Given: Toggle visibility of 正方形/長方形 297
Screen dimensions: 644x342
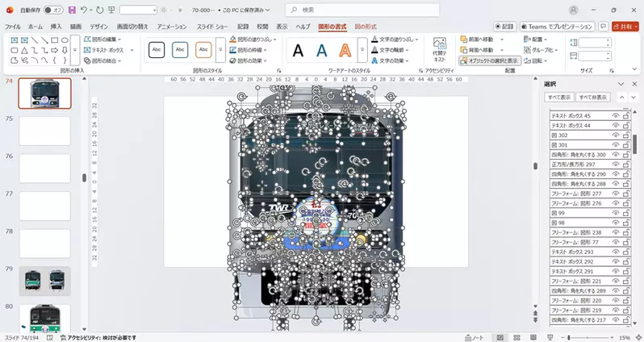Looking at the screenshot, I should (x=615, y=165).
